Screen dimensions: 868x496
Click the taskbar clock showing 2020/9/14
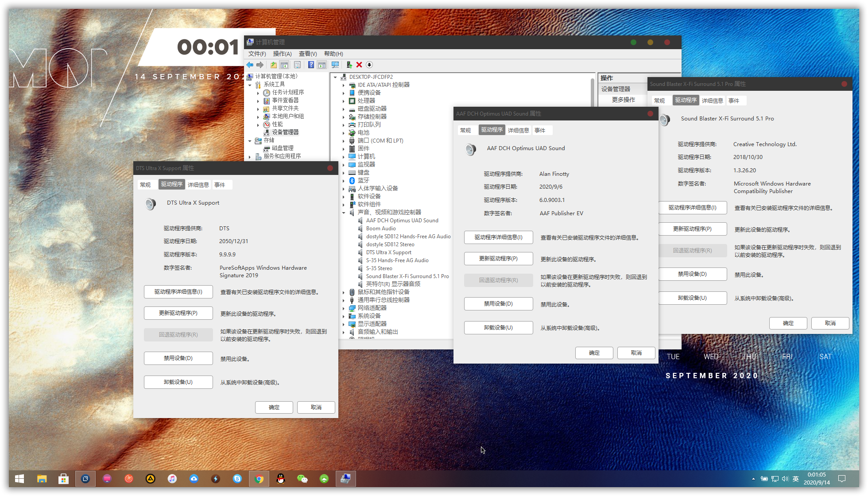click(x=817, y=479)
